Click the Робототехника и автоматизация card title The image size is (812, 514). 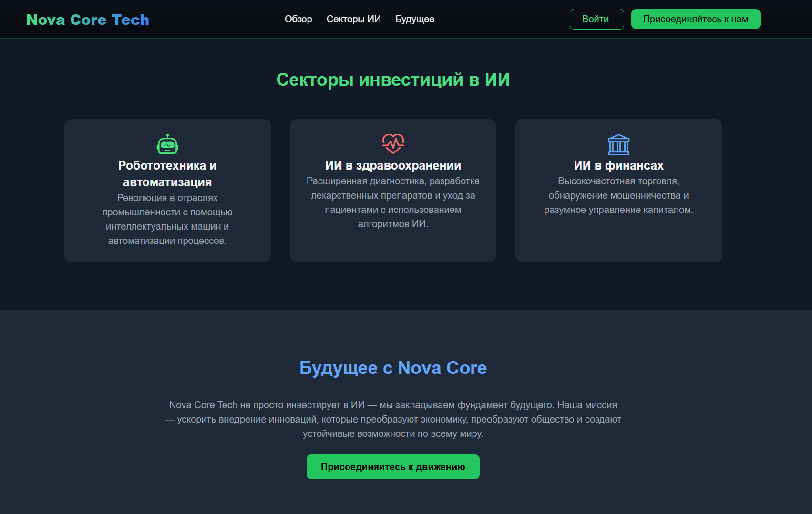pyautogui.click(x=167, y=173)
